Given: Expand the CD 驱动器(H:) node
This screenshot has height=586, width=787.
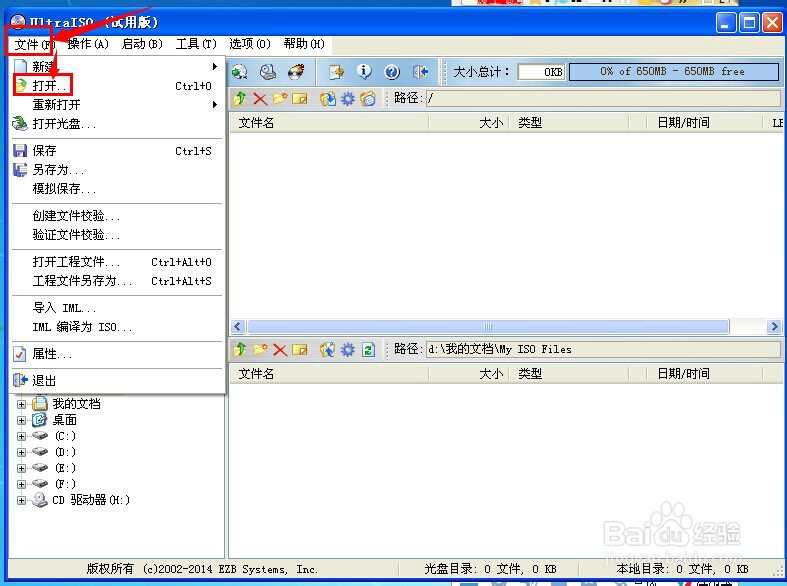Looking at the screenshot, I should click(21, 501).
